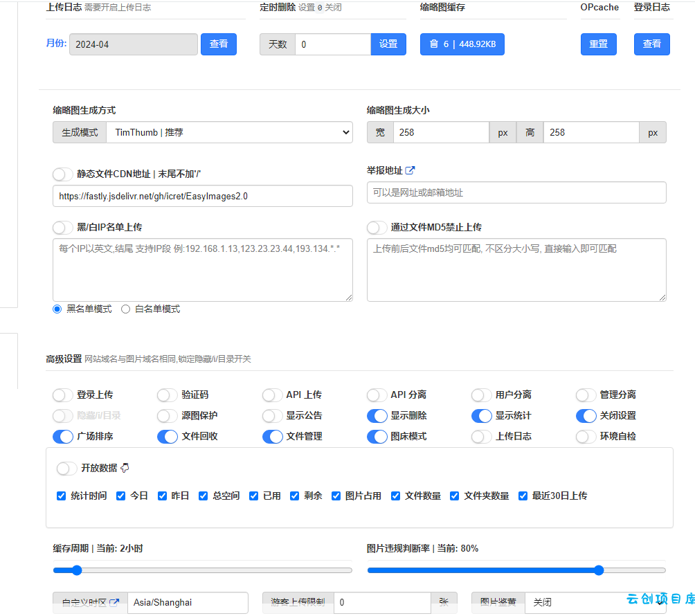Enable upload log switch
Viewport: 695px width, 616px height.
tap(481, 437)
